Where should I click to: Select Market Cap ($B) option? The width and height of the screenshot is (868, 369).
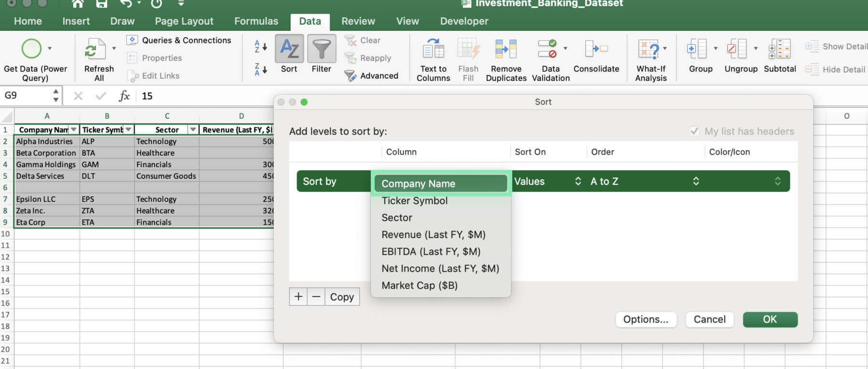(441, 285)
